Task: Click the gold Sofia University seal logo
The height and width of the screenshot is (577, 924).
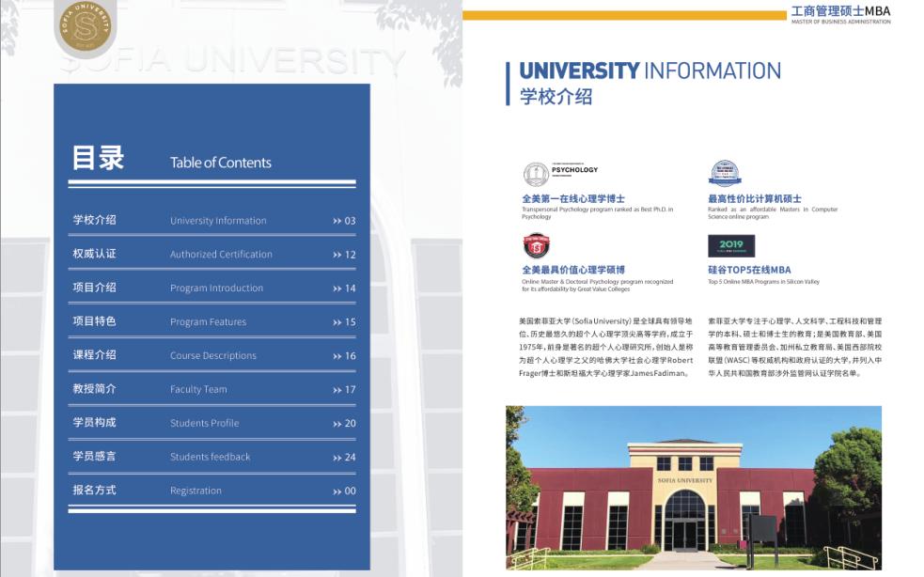Action: pyautogui.click(x=86, y=25)
